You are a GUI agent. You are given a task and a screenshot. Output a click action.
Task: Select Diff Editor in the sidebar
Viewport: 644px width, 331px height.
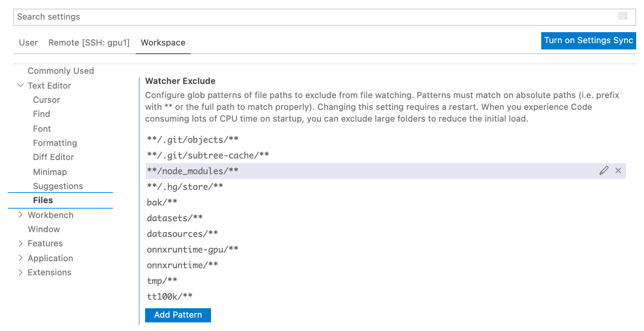point(53,157)
